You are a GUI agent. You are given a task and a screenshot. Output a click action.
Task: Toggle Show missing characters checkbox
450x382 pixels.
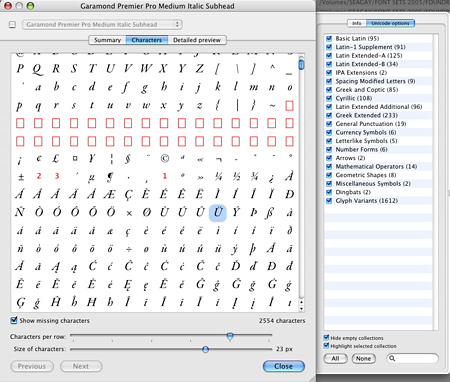pos(14,320)
